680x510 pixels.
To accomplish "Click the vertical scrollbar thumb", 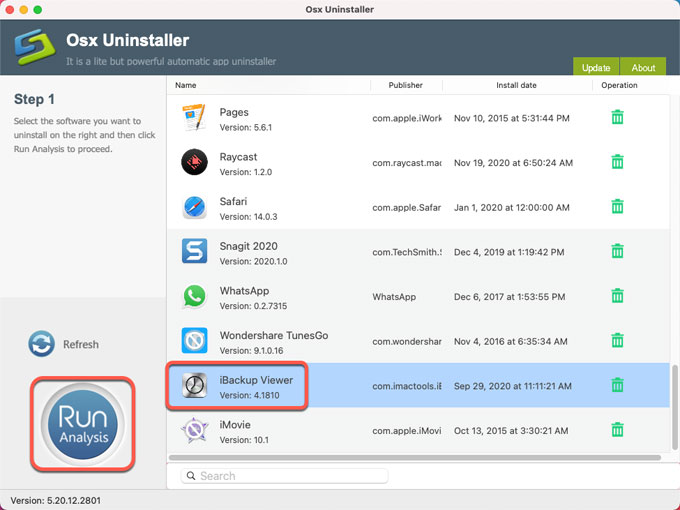I will 674,408.
